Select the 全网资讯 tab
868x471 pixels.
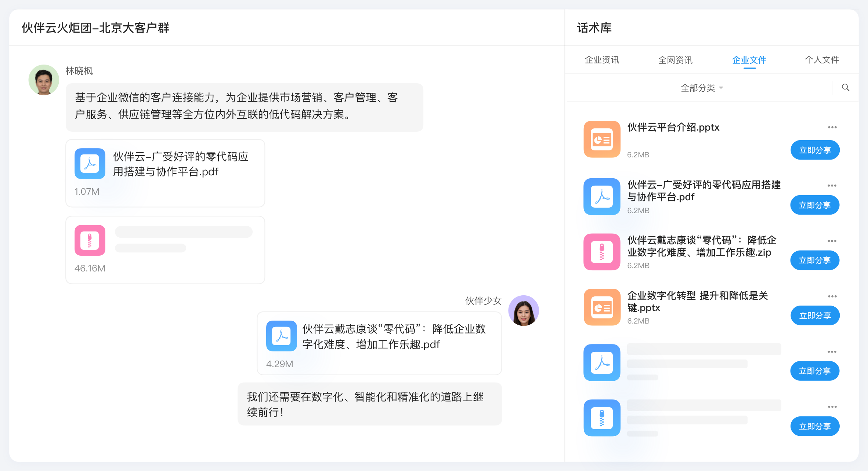tap(675, 60)
